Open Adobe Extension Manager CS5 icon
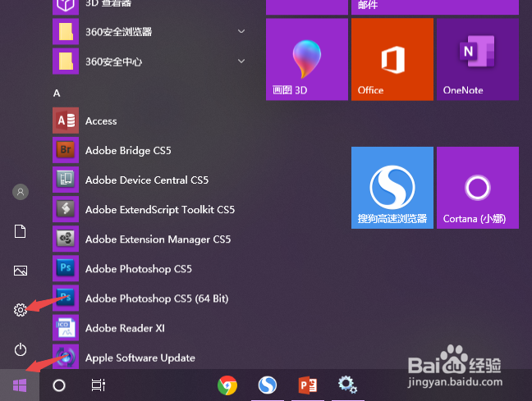Image resolution: width=532 pixels, height=401 pixels. tap(66, 239)
